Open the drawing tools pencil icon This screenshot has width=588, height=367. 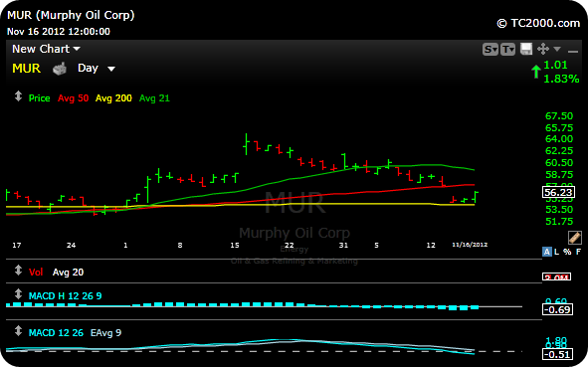coord(574,238)
